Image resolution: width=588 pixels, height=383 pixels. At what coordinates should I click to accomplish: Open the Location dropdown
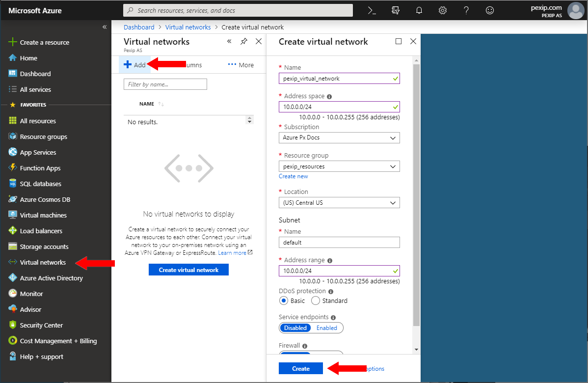(x=339, y=202)
